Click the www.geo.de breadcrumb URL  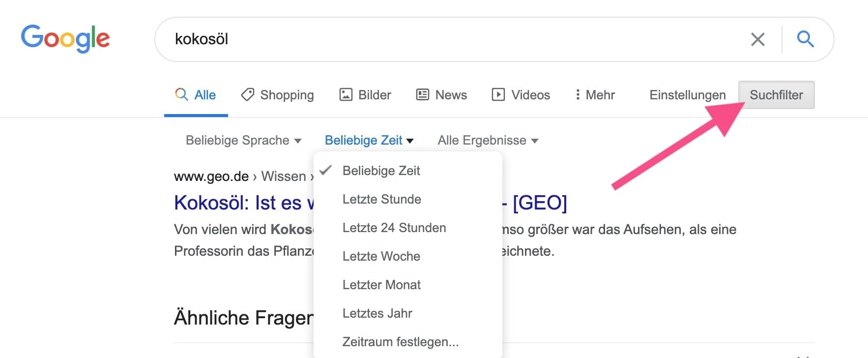coord(211,176)
